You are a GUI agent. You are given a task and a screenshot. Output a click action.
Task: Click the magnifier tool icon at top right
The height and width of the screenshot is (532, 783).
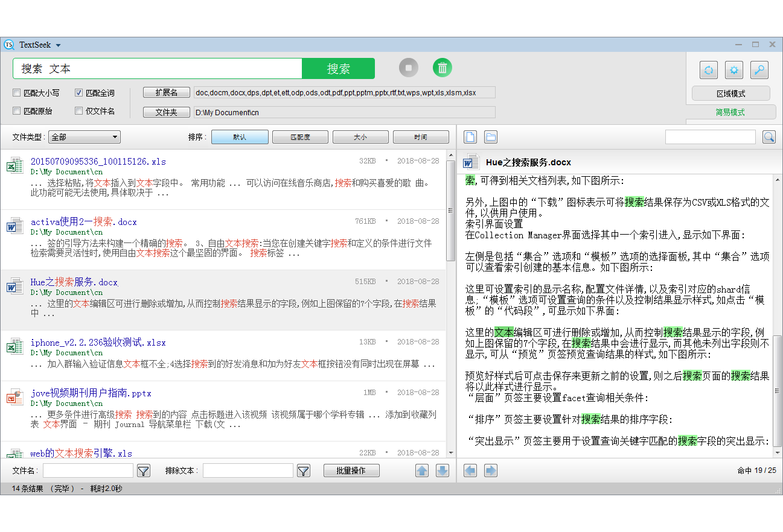(x=759, y=70)
